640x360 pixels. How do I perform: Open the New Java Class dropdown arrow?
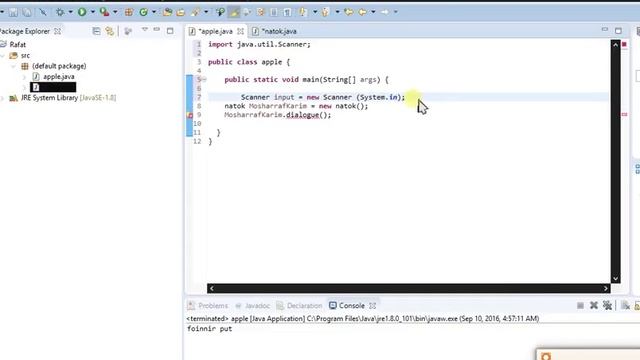coord(154,12)
